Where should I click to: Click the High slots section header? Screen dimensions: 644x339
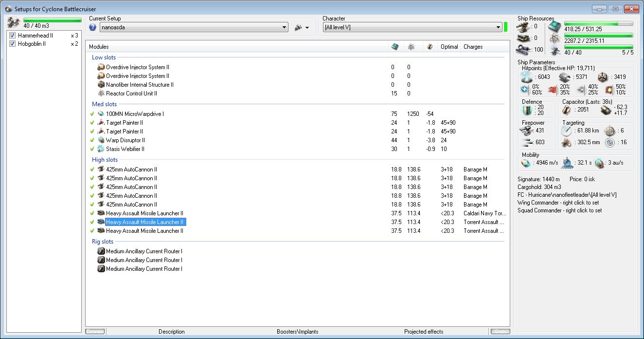(105, 160)
